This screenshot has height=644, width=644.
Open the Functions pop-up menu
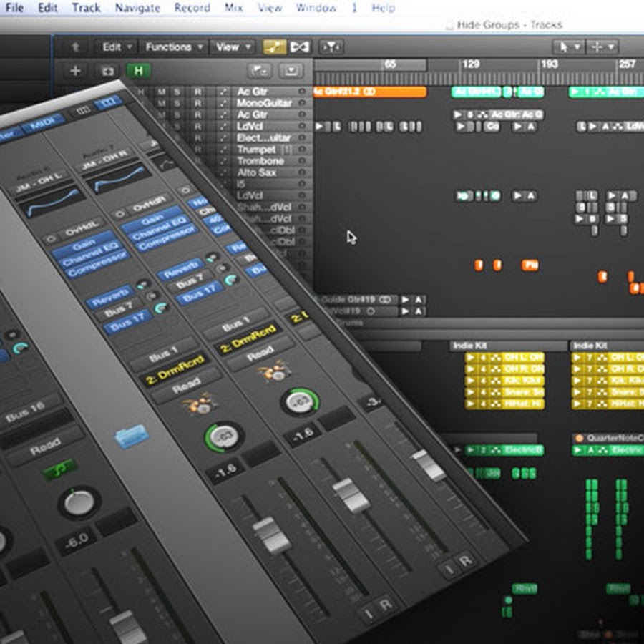pos(174,47)
